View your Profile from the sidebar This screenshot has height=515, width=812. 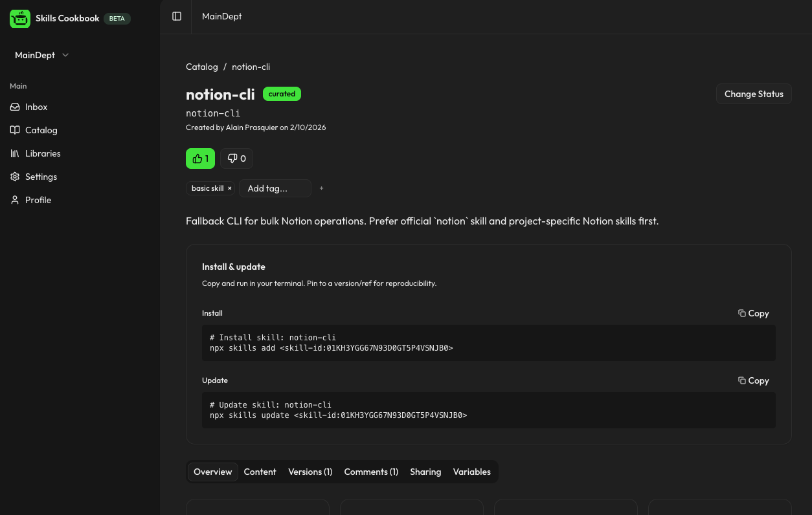(38, 200)
